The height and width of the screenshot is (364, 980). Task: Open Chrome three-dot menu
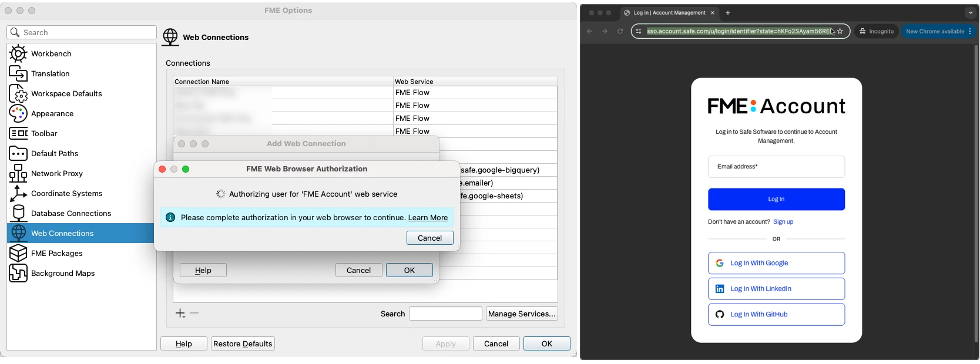(970, 31)
